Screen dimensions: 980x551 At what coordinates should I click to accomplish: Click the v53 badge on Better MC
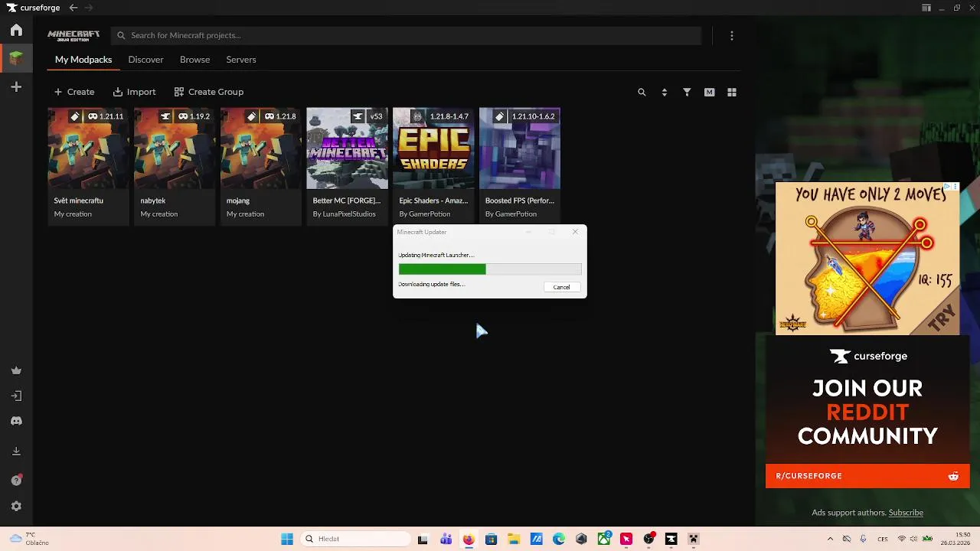coord(376,116)
